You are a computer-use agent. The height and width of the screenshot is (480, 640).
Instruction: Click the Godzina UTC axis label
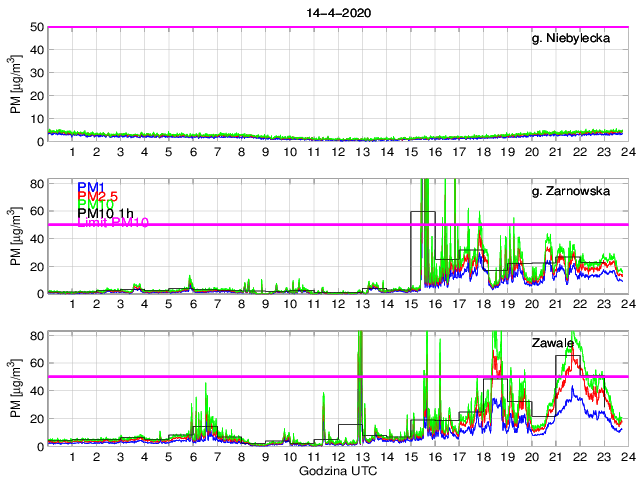(x=336, y=470)
